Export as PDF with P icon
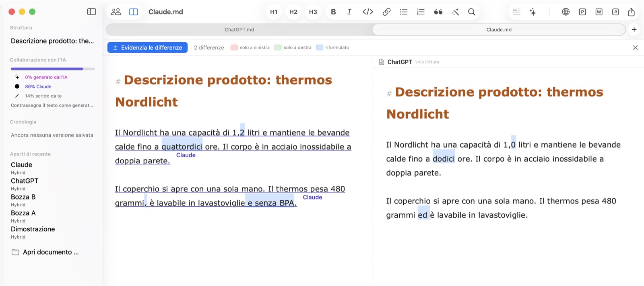 (x=582, y=12)
